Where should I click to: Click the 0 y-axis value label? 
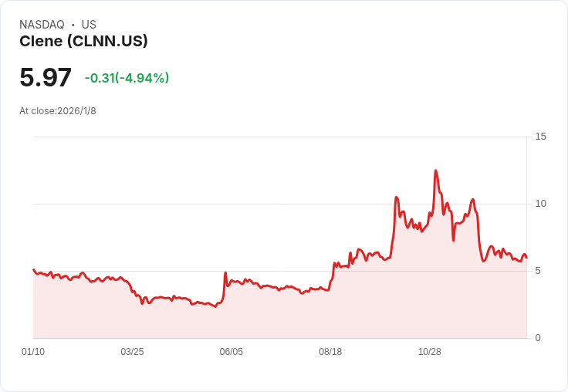538,338
